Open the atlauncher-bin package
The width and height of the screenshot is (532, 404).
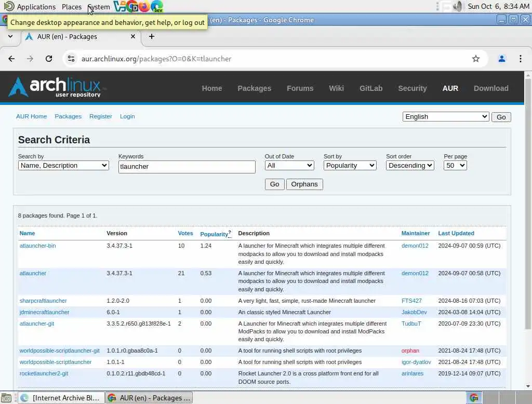click(37, 246)
